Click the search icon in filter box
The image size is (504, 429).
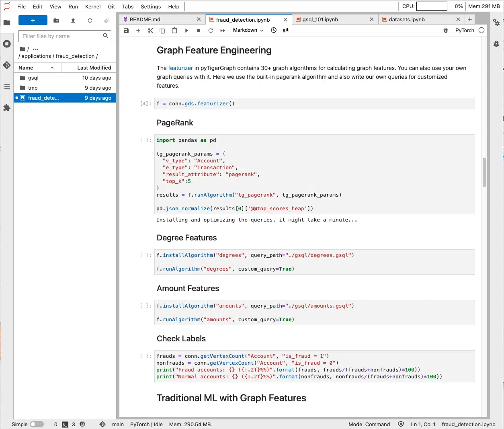point(106,36)
